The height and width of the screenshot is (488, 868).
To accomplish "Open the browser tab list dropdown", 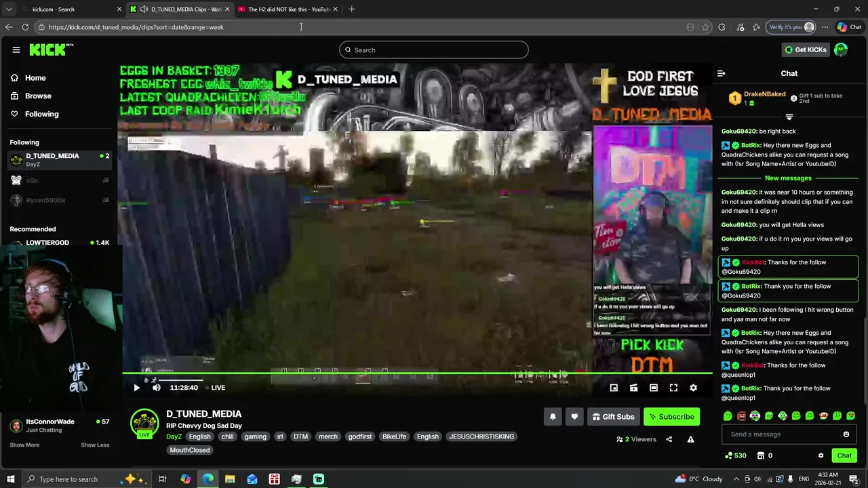I will [9, 9].
